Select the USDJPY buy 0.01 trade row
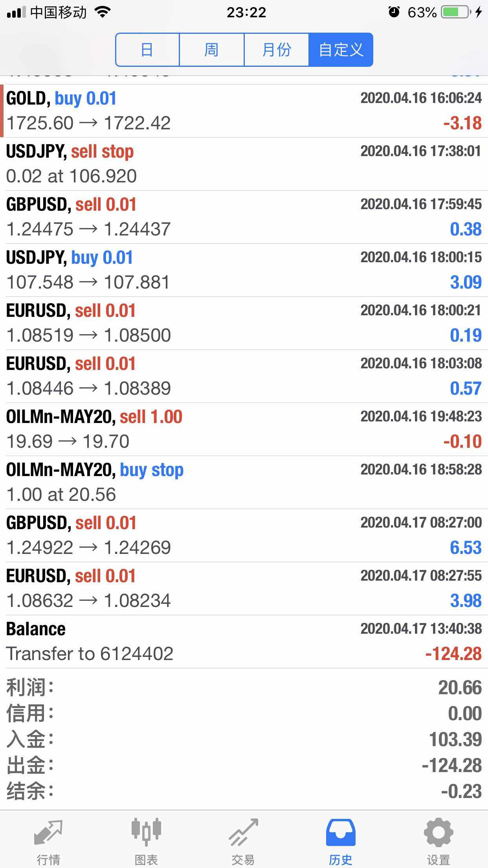The height and width of the screenshot is (868, 488). click(x=244, y=270)
